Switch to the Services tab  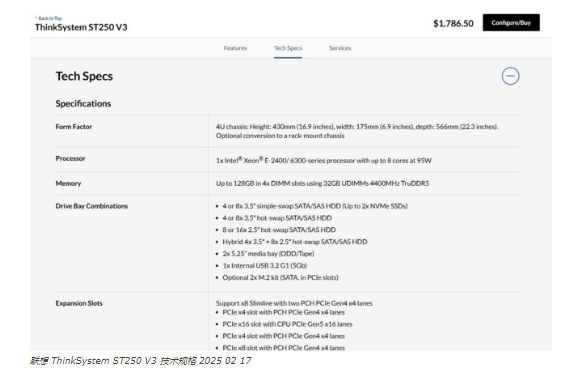tap(340, 48)
